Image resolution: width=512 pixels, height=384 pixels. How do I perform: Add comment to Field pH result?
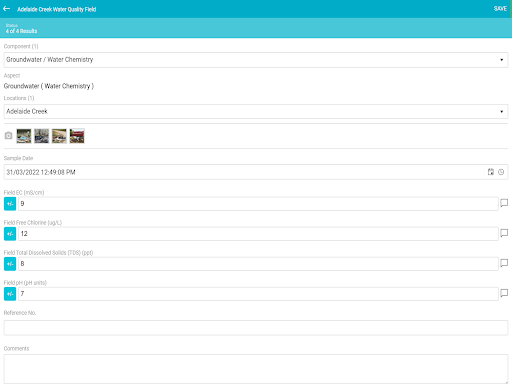pos(504,293)
